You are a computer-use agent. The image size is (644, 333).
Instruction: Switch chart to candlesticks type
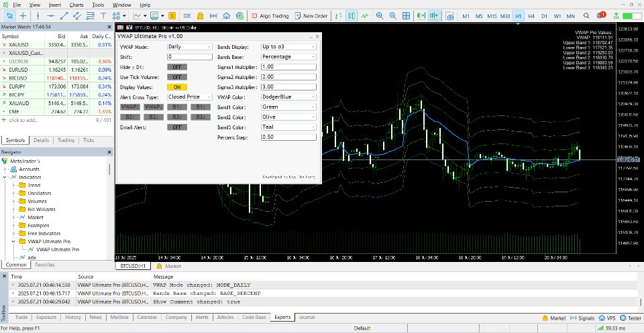352,15
